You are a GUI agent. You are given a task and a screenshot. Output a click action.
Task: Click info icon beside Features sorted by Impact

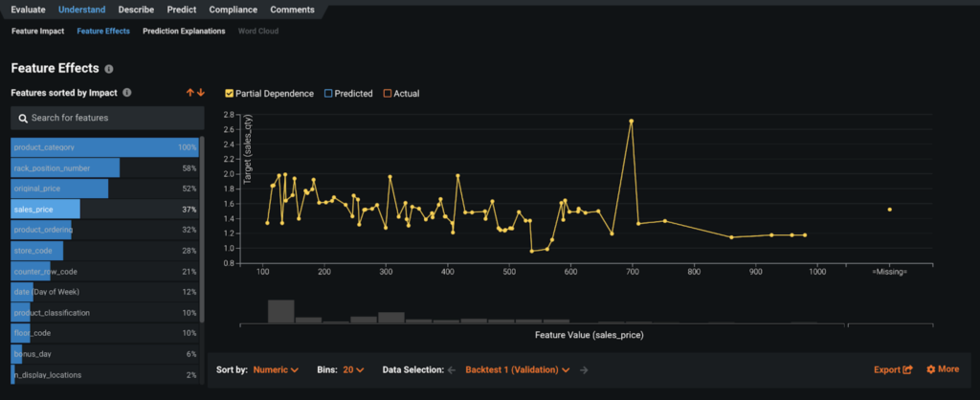point(127,93)
